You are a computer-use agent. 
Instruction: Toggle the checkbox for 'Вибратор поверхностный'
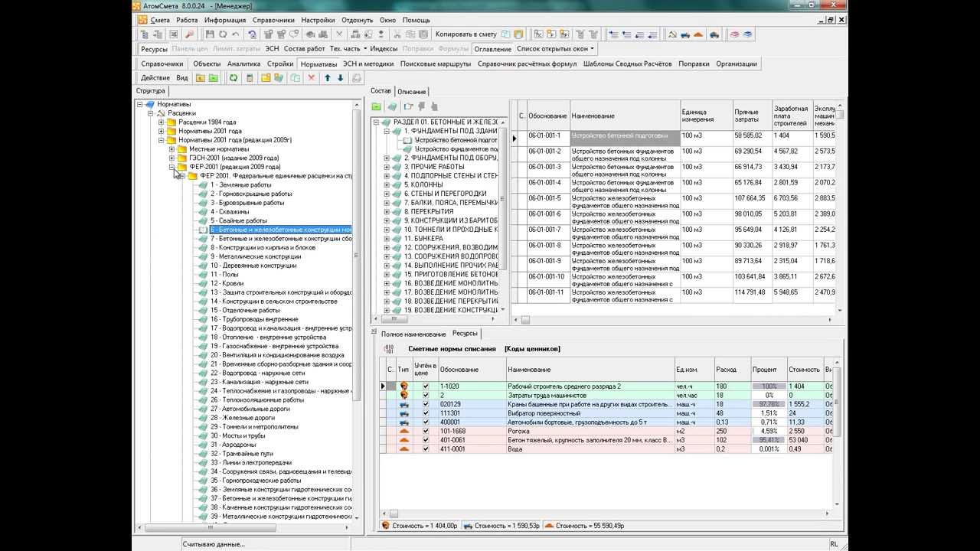426,413
